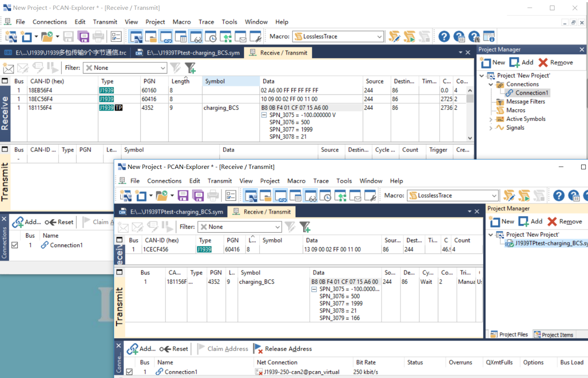
Task: Collapse Project 'New Project' node in back window
Action: point(482,76)
